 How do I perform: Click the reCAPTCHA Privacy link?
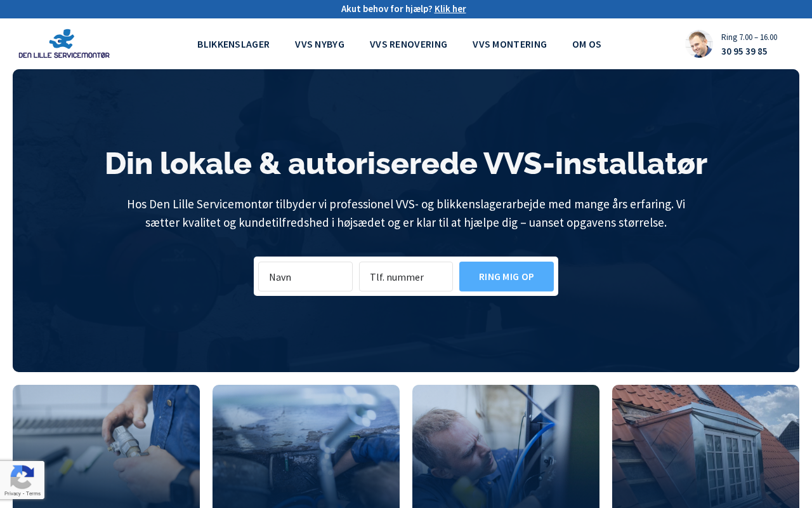[x=12, y=493]
